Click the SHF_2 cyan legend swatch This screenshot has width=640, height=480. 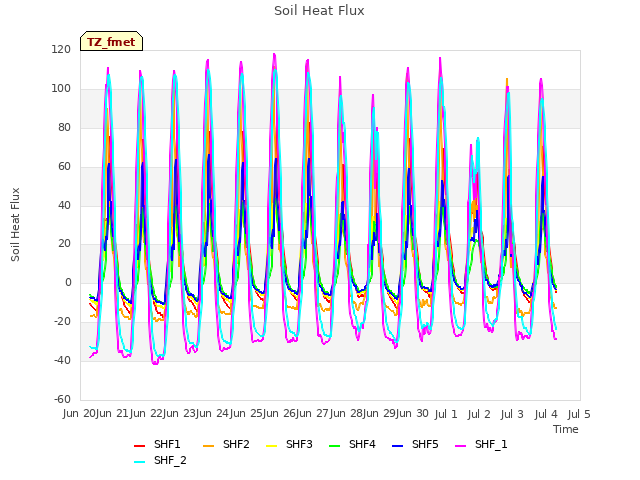[140, 462]
